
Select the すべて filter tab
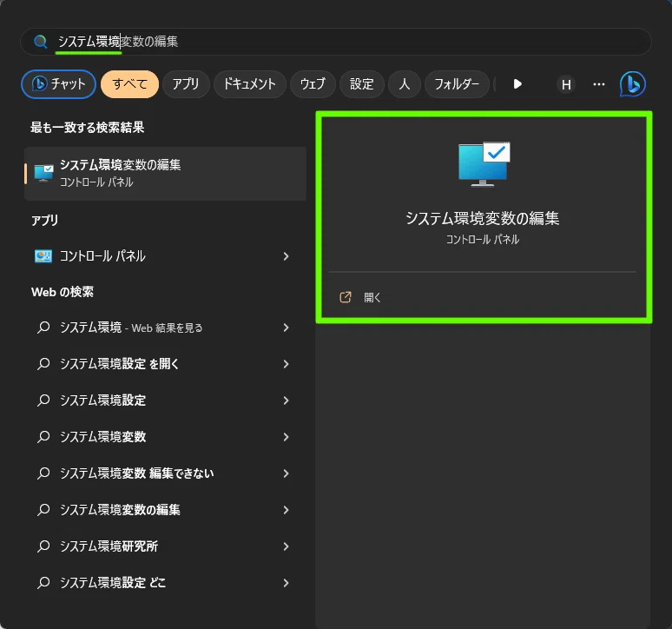pos(130,84)
